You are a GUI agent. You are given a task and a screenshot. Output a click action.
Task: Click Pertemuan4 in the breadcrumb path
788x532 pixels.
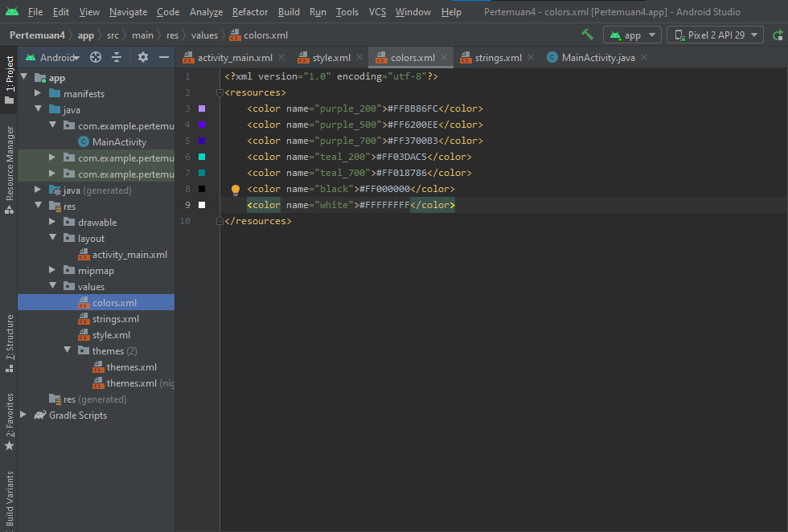point(37,35)
